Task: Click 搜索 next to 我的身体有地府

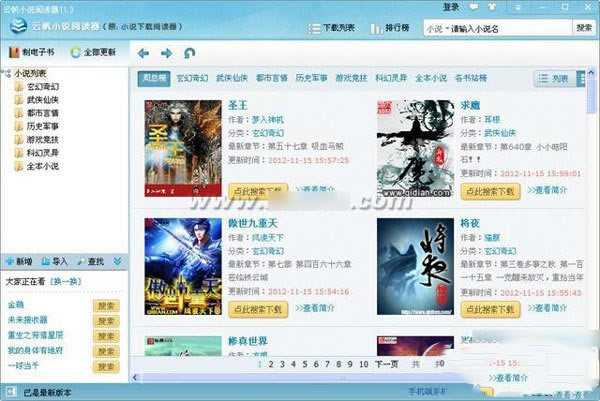Action: pyautogui.click(x=106, y=351)
